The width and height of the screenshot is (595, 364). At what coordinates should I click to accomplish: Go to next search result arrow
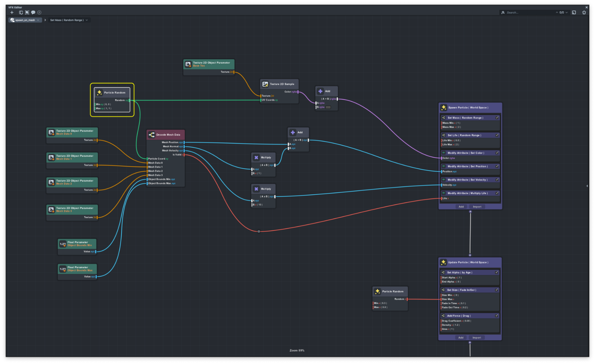tap(566, 12)
